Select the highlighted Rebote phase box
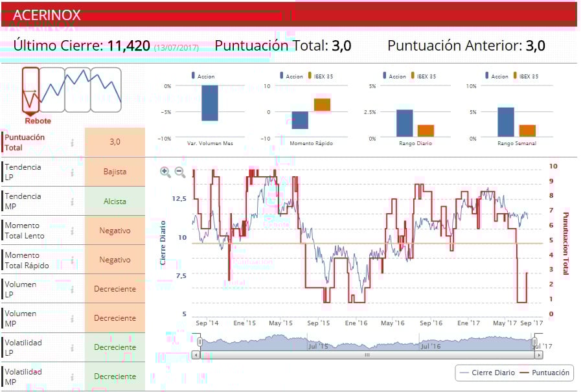581x392 pixels. click(x=30, y=89)
